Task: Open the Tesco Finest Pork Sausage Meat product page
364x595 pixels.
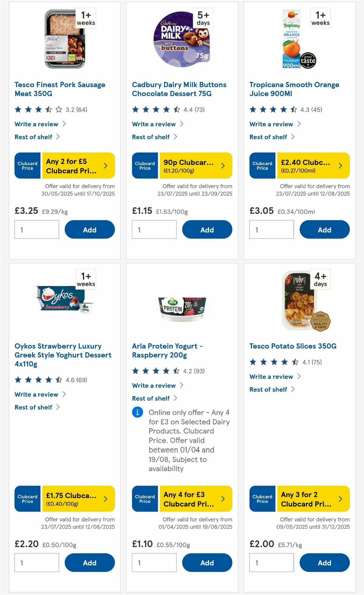Action: (60, 89)
